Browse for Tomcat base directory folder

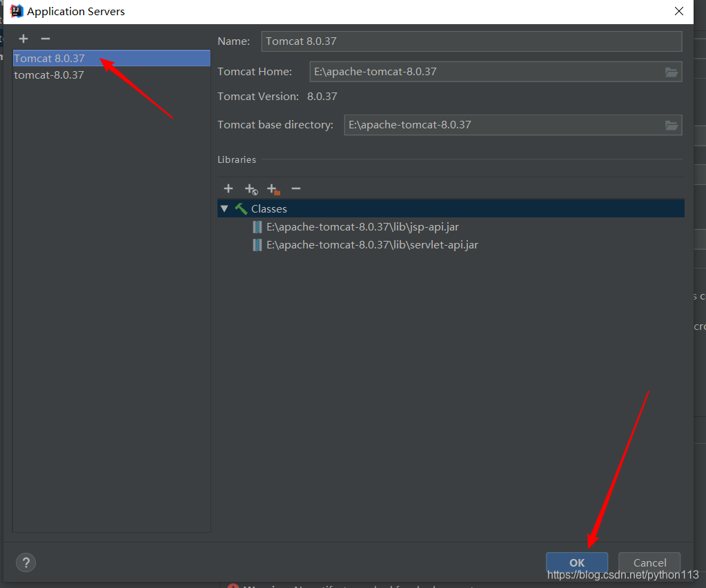671,125
